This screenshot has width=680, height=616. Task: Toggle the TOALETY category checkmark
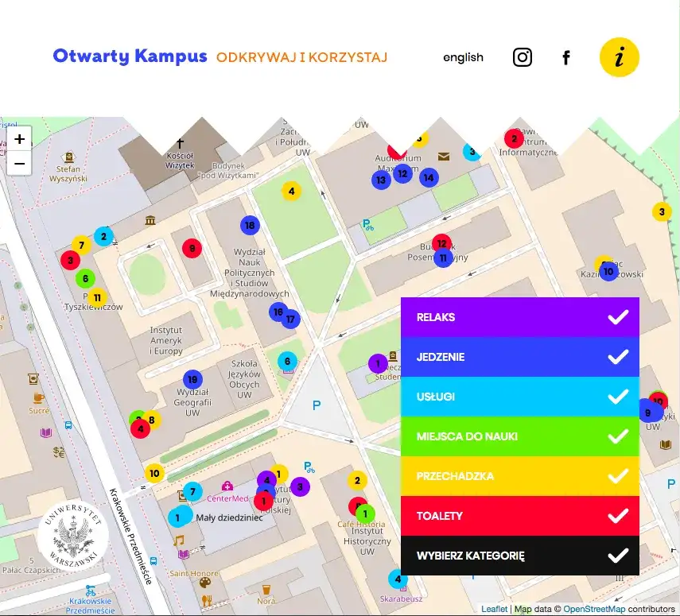tap(618, 516)
